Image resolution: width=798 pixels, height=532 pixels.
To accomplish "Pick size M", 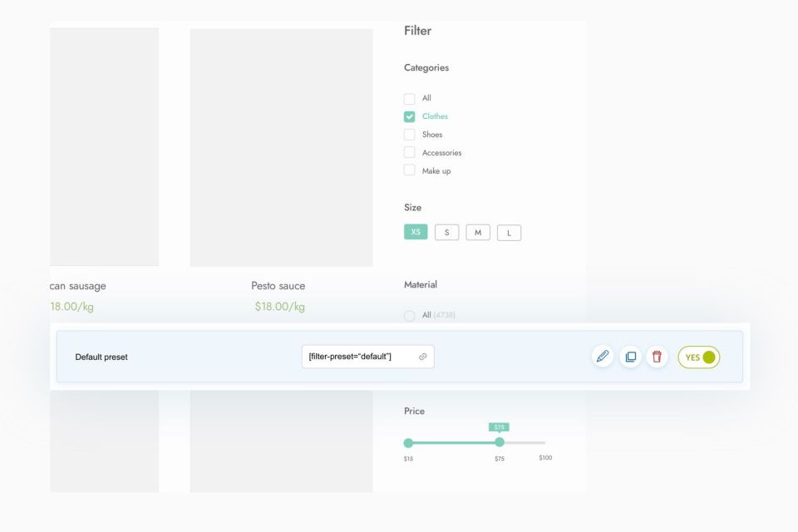I will (x=478, y=233).
